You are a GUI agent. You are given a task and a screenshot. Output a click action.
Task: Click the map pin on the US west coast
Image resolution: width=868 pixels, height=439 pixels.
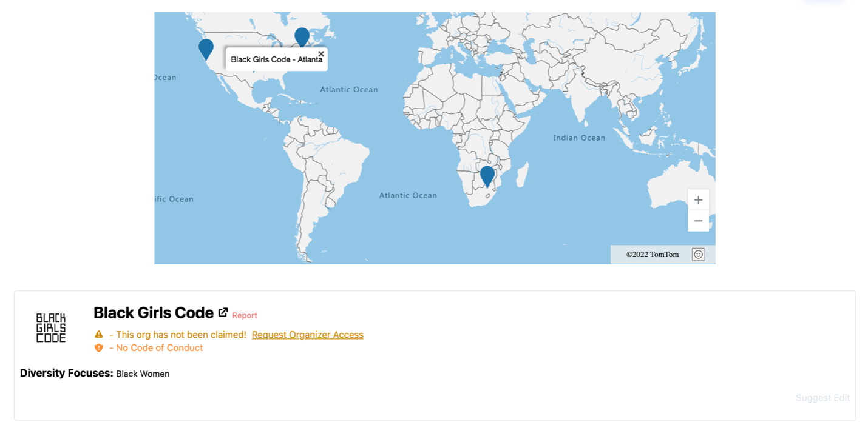pos(206,48)
